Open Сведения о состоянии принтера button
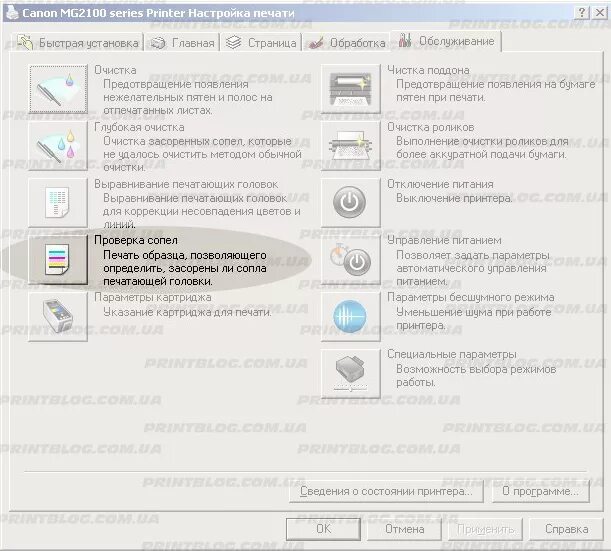 (386, 491)
